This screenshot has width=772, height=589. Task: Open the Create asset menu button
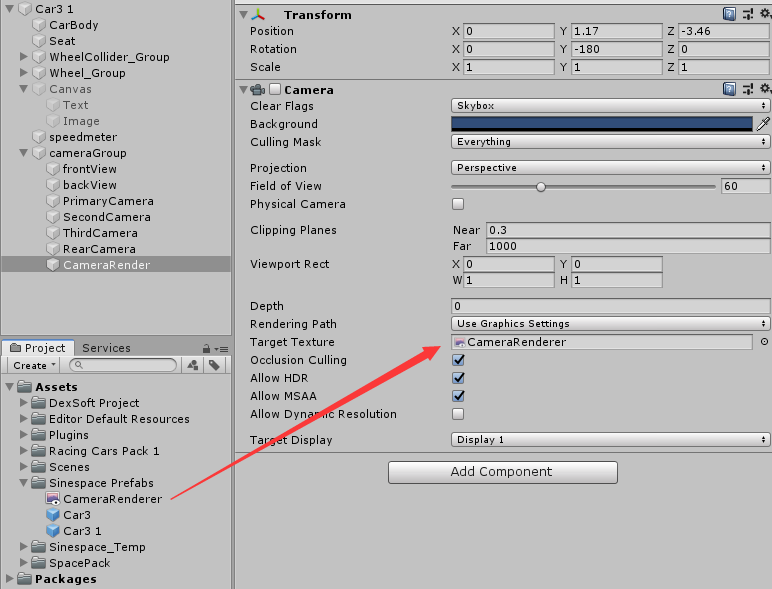pyautogui.click(x=33, y=365)
